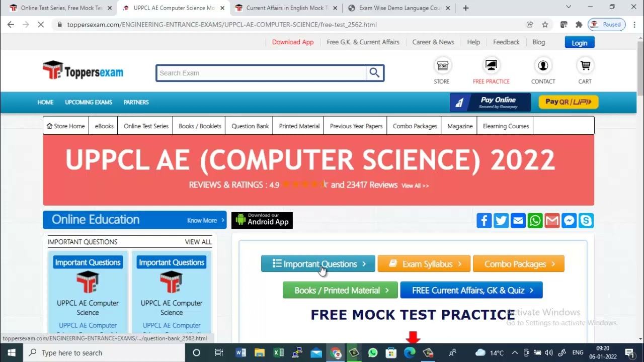Select Previous Year Papers tab
Screen dimensions: 644x362
pyautogui.click(x=356, y=126)
